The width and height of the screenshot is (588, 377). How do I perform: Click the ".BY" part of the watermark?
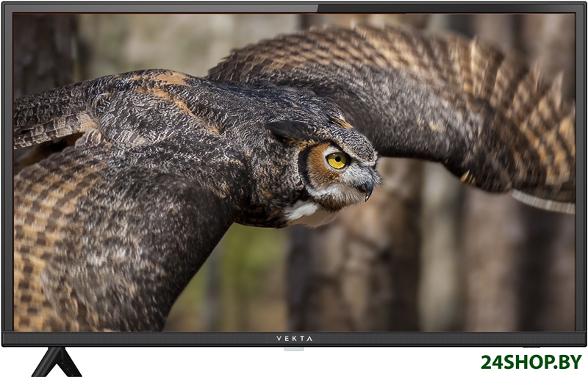click(x=567, y=362)
